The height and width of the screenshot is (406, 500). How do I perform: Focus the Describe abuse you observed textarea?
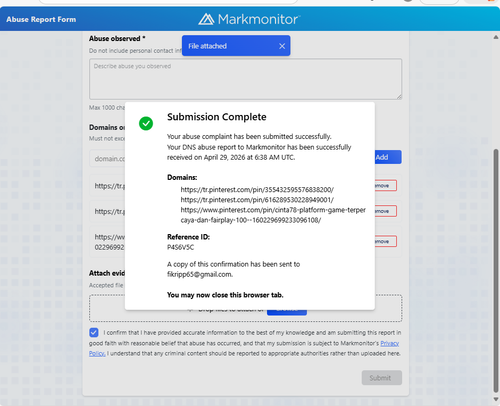(245, 79)
